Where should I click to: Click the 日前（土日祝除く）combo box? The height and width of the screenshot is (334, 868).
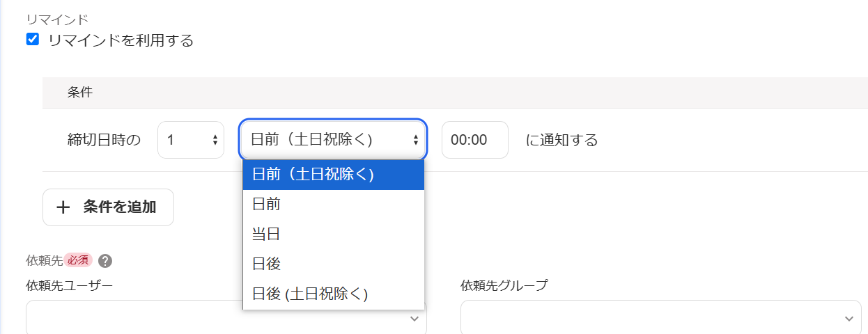[x=333, y=140]
